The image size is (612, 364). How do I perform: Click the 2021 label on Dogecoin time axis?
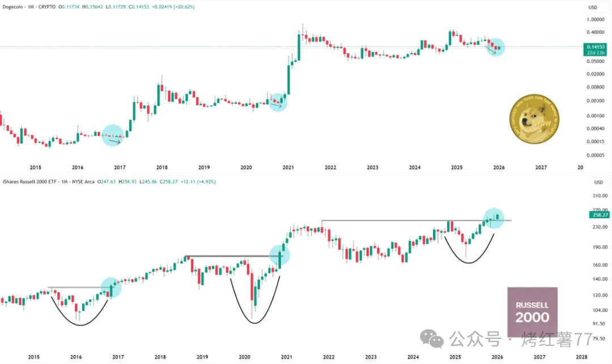coord(288,168)
